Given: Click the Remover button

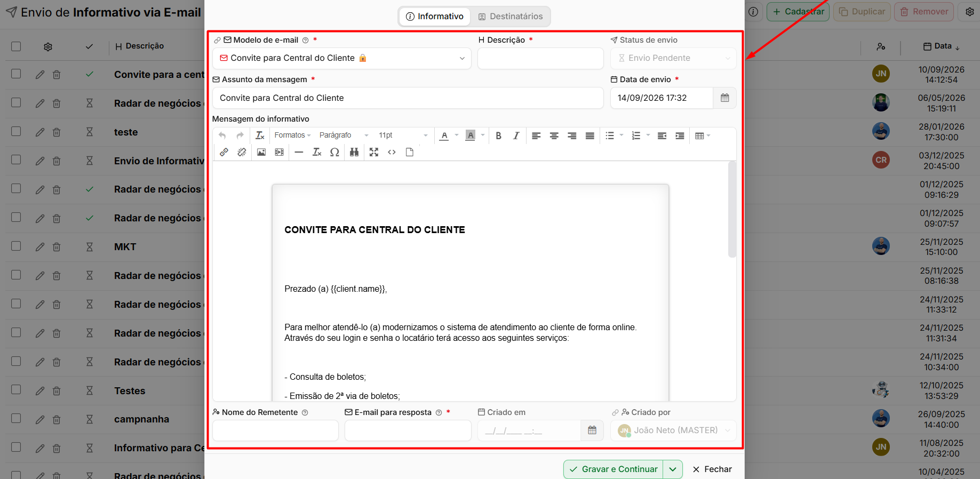Looking at the screenshot, I should pos(924,12).
